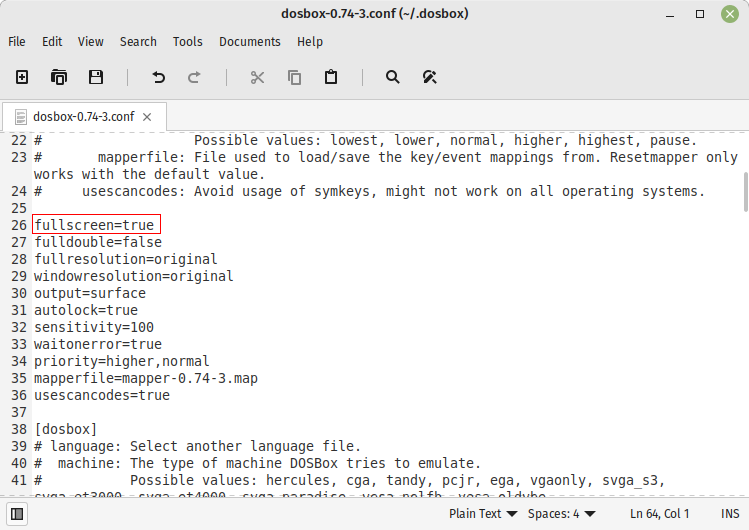Viewport: 749px width, 530px height.
Task: Click the [dosbox] section header line
Action: point(65,429)
